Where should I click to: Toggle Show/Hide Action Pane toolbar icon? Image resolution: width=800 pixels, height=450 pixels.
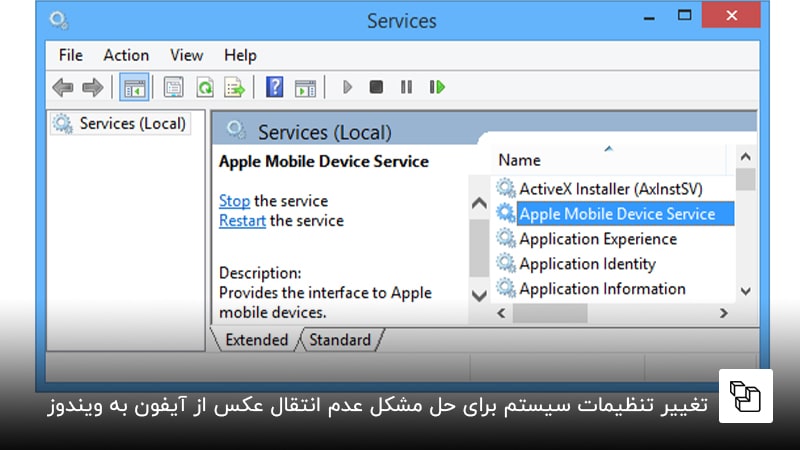(305, 87)
